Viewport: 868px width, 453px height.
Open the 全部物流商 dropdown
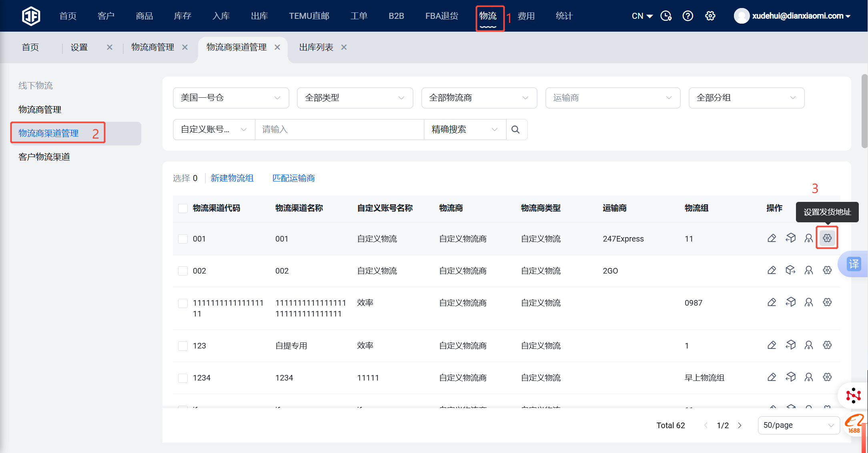point(479,98)
